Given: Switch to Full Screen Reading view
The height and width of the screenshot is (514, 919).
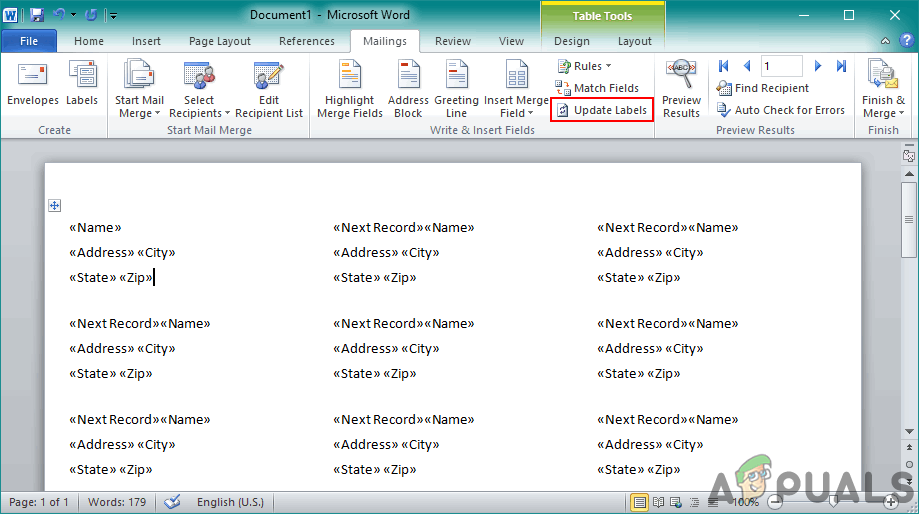Looking at the screenshot, I should click(x=658, y=502).
